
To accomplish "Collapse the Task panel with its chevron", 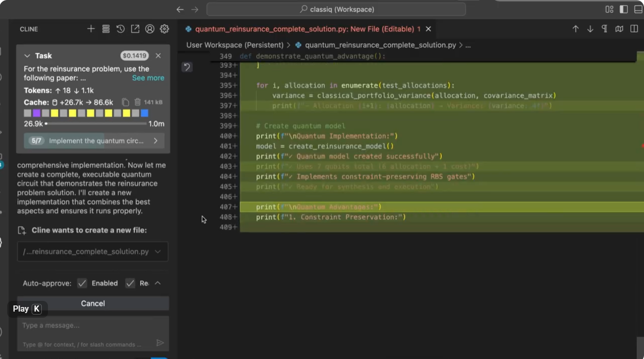I will 27,56.
